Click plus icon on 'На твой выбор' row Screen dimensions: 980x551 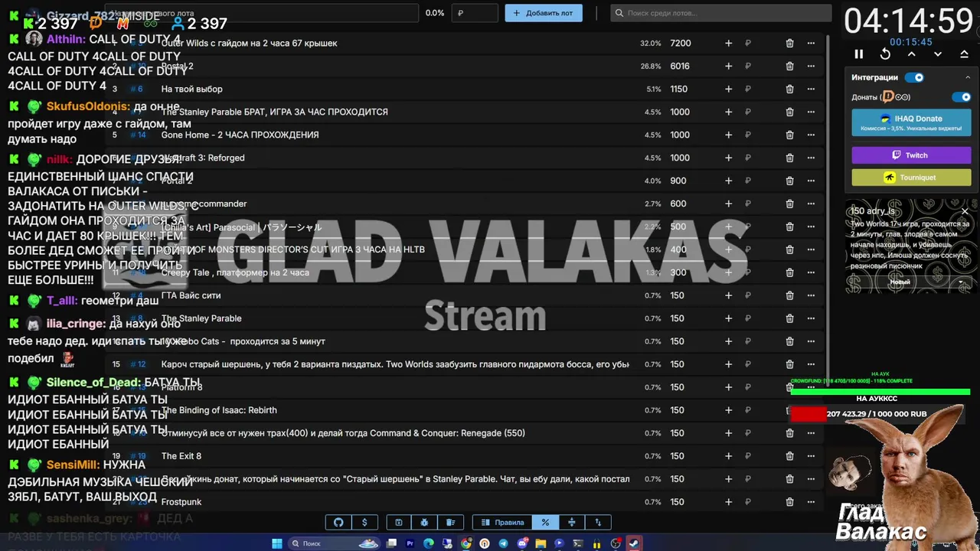point(728,89)
